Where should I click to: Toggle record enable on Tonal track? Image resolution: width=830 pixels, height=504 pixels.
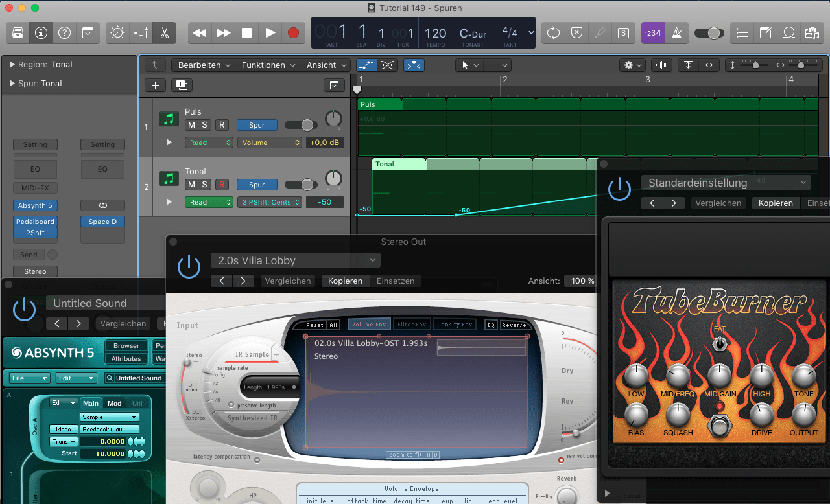click(x=222, y=185)
